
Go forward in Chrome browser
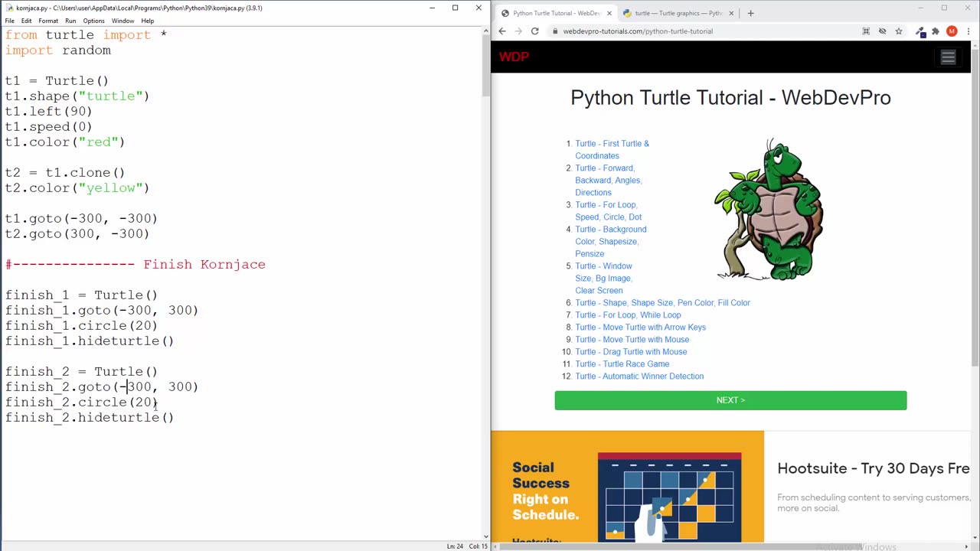518,31
